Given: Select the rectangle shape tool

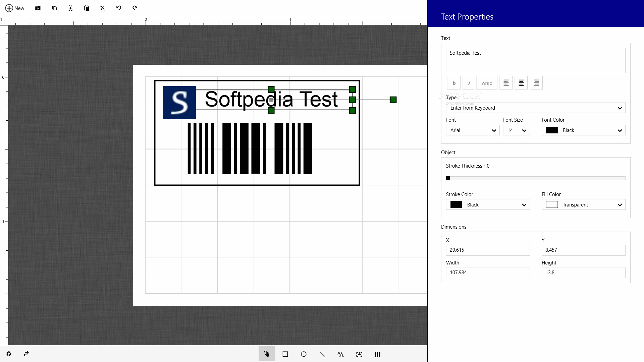Looking at the screenshot, I should [x=285, y=354].
